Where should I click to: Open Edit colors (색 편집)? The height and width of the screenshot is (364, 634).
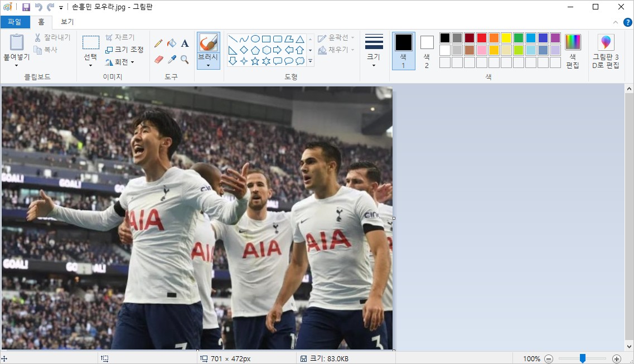573,51
